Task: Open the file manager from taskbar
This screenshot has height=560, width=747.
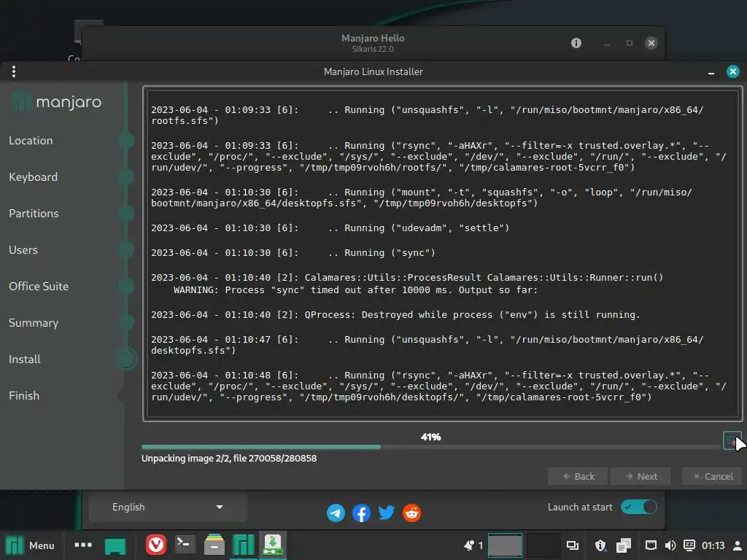Action: tap(214, 545)
